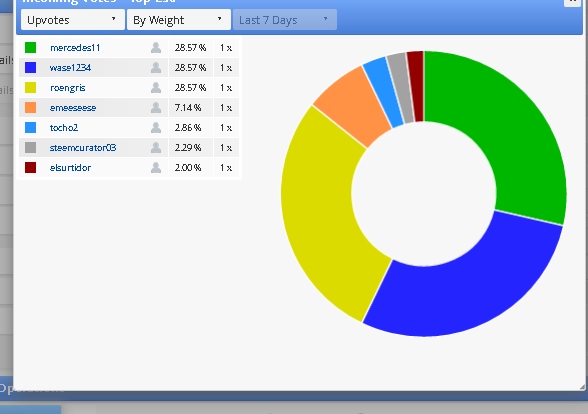Click the dark red elsurtidor swatch
This screenshot has width=588, height=414.
[x=30, y=168]
